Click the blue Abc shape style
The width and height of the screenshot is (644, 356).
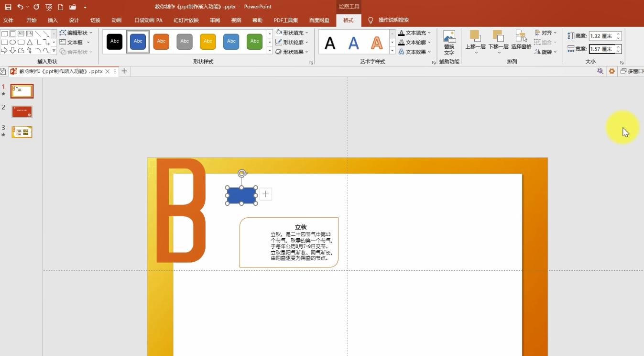[x=138, y=41]
